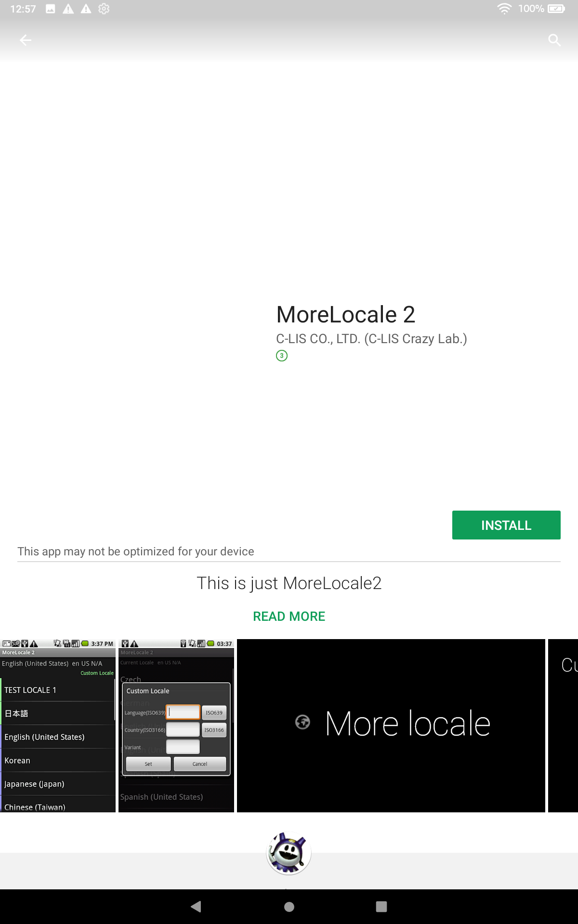The height and width of the screenshot is (924, 578).
Task: Tap the MoreLocale 2 app title
Action: pyautogui.click(x=346, y=315)
